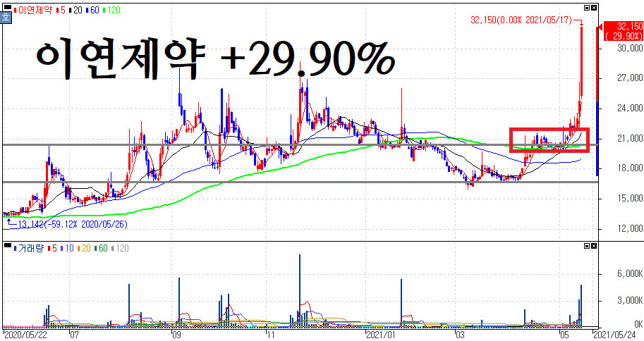Select the 거래량 volume legend label
The image size is (644, 341).
(29, 248)
